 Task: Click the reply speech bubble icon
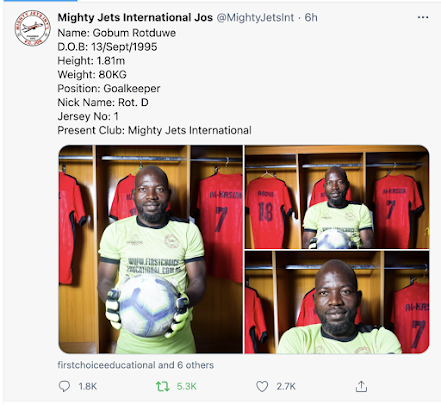(x=64, y=386)
